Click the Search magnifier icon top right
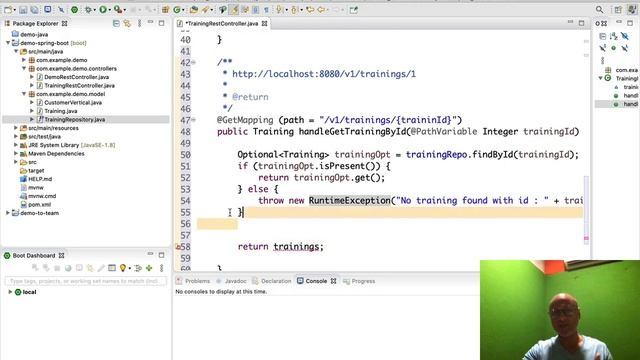Screen dimensions: 640x360 tap(599, 9)
